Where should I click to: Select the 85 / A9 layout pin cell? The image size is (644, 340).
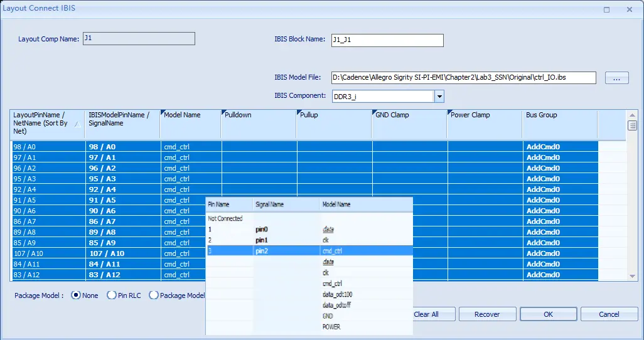[48, 243]
